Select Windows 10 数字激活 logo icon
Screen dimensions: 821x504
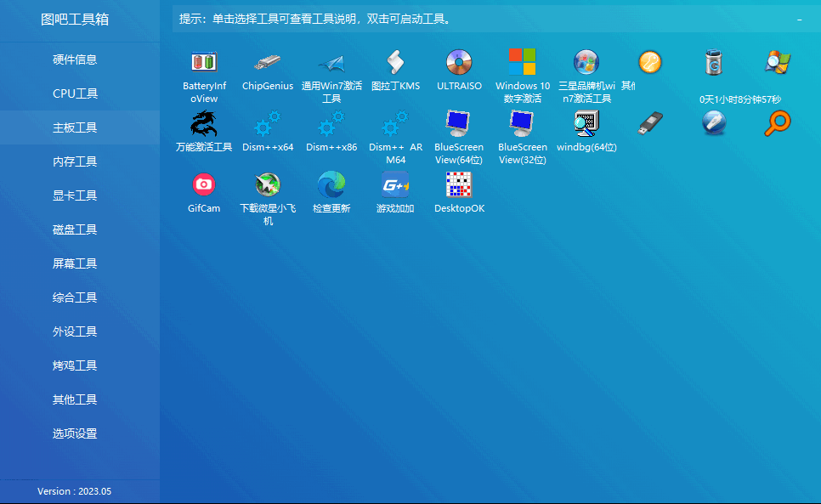(x=523, y=62)
